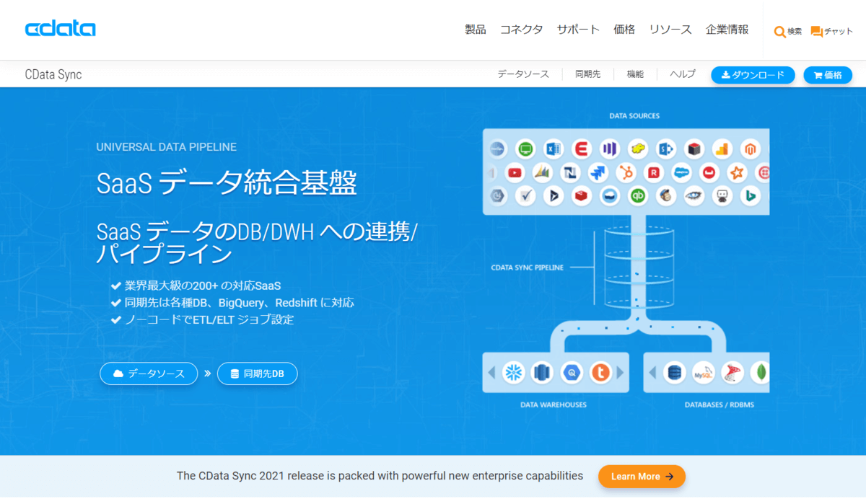
Task: Click the green monitor data source icon
Action: (525, 149)
